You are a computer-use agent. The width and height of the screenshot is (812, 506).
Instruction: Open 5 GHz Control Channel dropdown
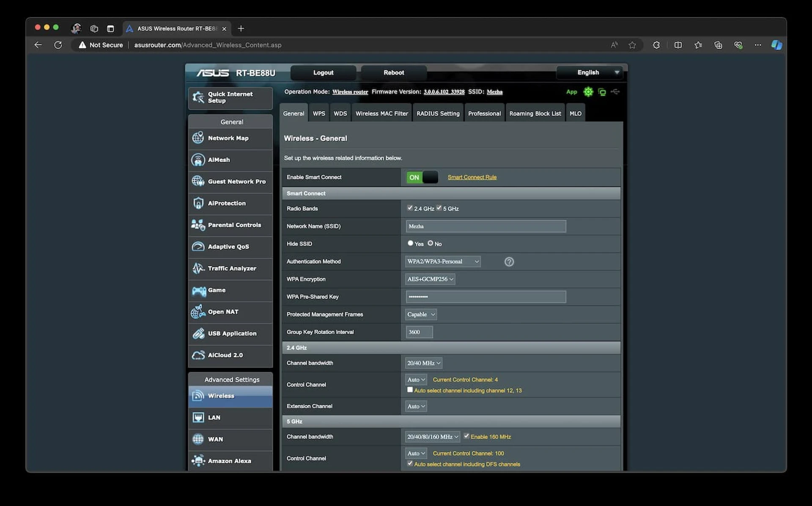coord(416,453)
